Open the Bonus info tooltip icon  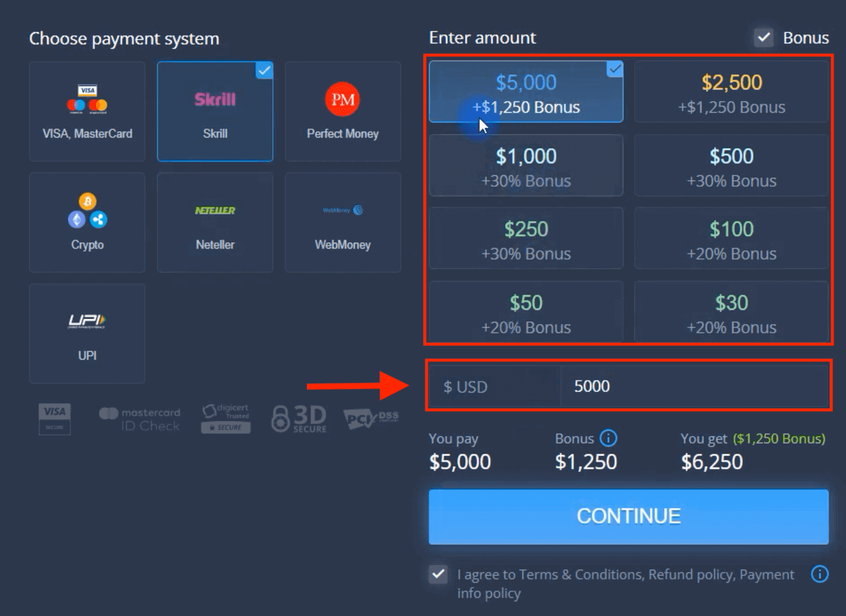(x=610, y=438)
